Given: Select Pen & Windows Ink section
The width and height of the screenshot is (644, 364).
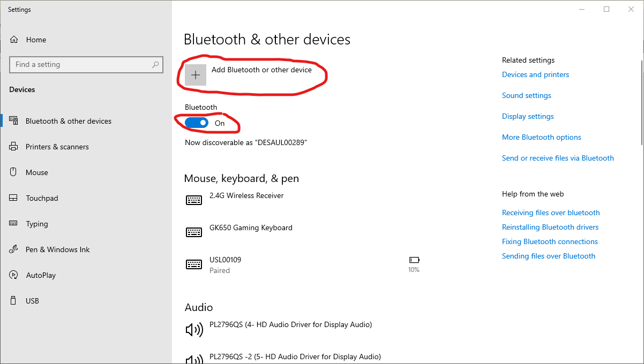Looking at the screenshot, I should click(x=57, y=249).
